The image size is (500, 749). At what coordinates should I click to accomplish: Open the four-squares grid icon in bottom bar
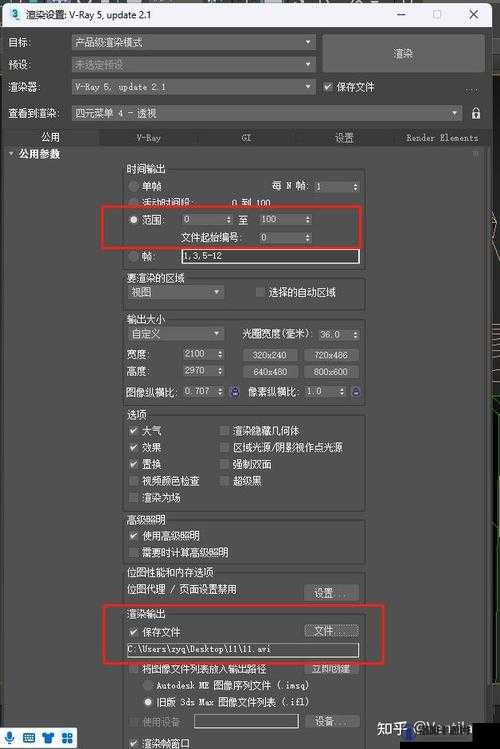[x=67, y=738]
